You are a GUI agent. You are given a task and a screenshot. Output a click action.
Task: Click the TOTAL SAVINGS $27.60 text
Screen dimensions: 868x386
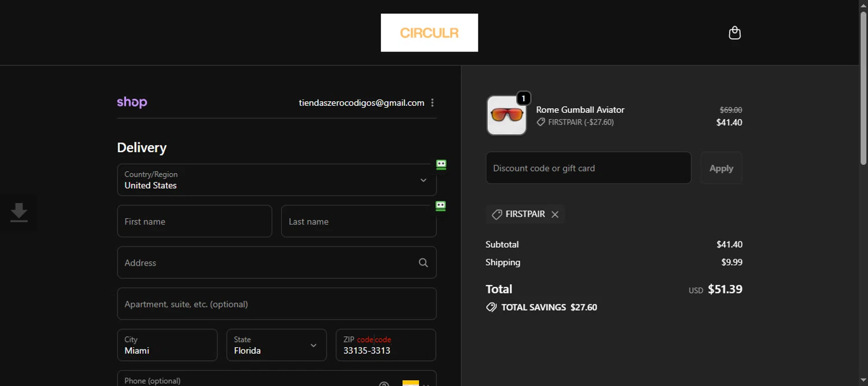click(x=549, y=307)
